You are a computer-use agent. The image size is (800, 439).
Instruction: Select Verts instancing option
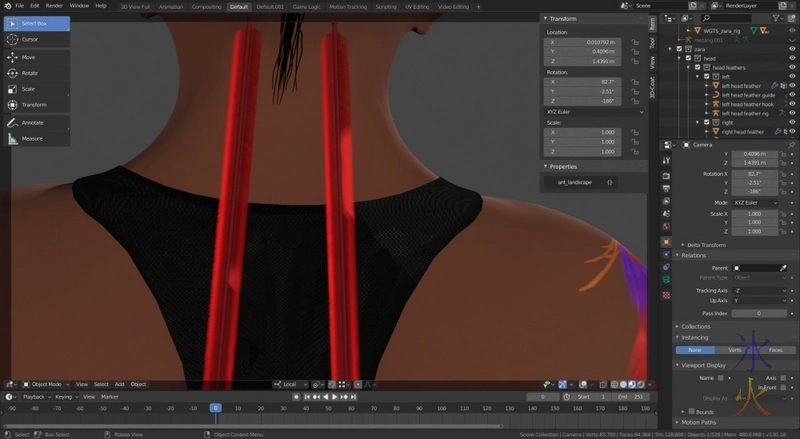pos(734,350)
